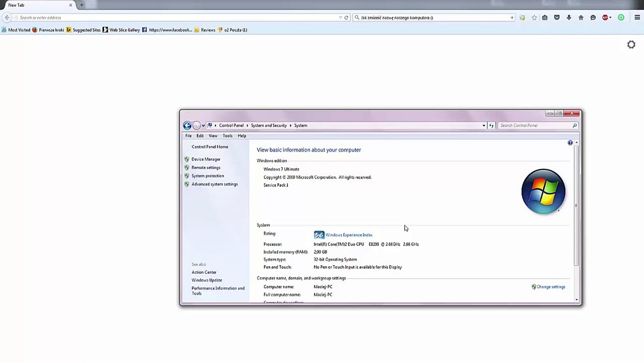Expand the address bar history dropdown in Control Panel
The width and height of the screenshot is (644, 363).
click(x=484, y=126)
